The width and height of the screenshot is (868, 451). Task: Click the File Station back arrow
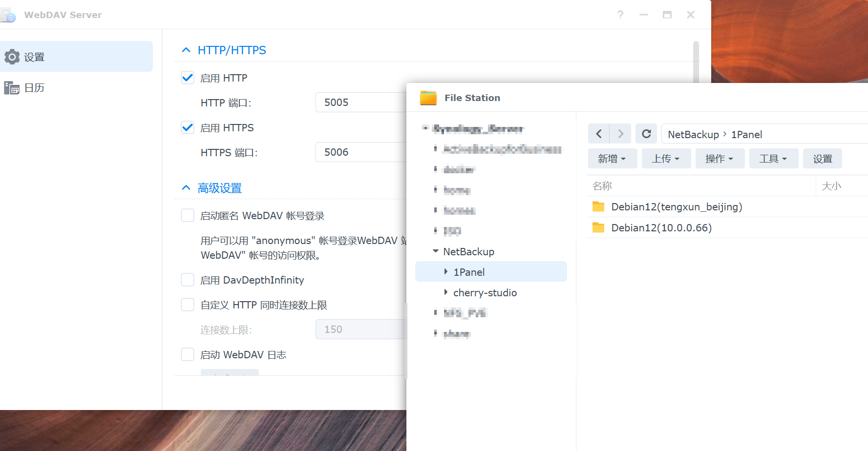pos(599,134)
